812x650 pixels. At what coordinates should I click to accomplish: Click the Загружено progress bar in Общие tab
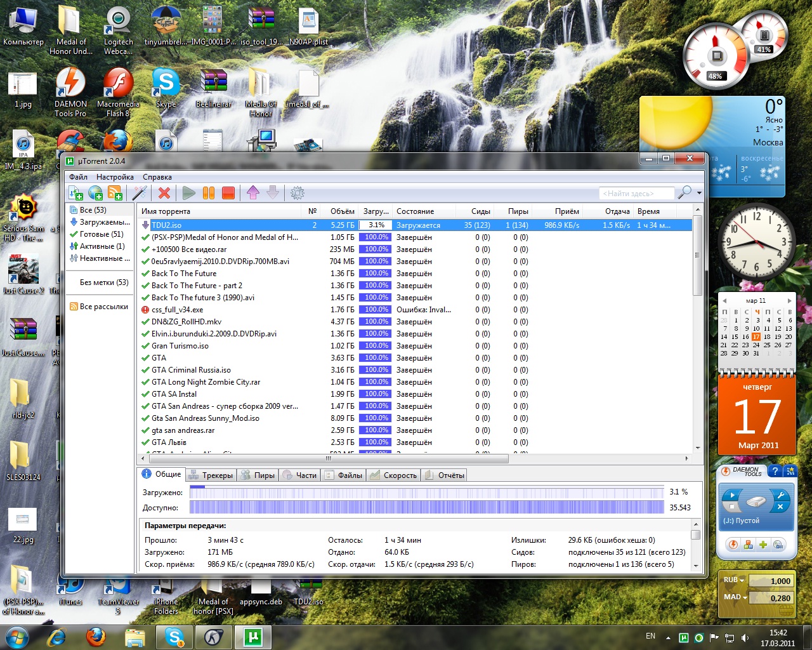[427, 492]
